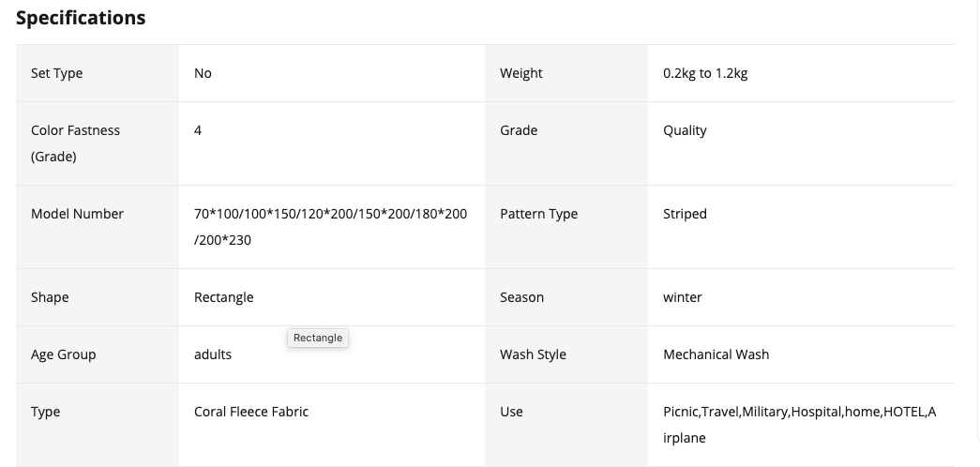Screen dimensions: 980x467
Task: Click the Pattern Type label
Action: (x=538, y=214)
